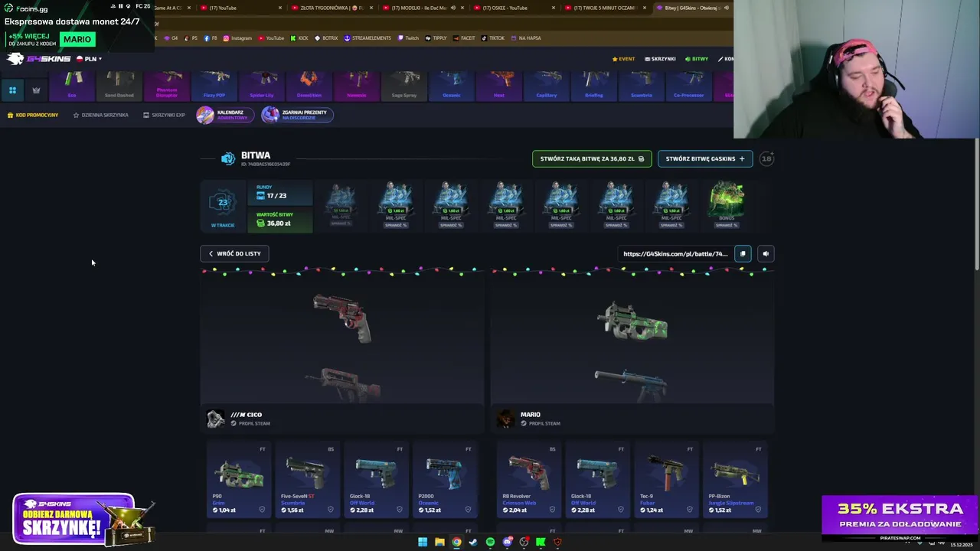Viewport: 980px width, 551px height.
Task: Open the BITWY section
Action: coord(697,59)
